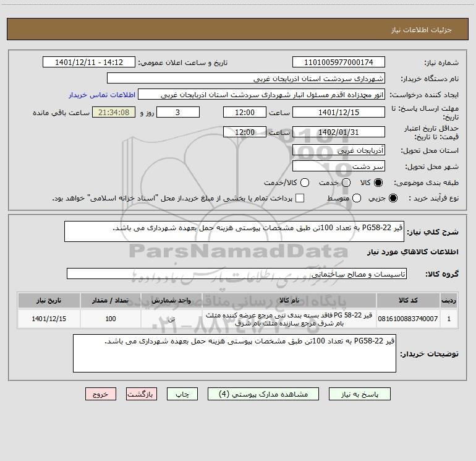
Task: Click the quantity cell 100
Action: click(x=111, y=319)
